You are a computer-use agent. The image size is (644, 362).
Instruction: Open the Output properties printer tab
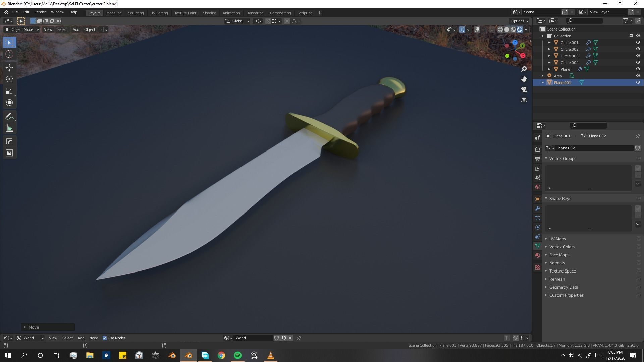point(538,159)
